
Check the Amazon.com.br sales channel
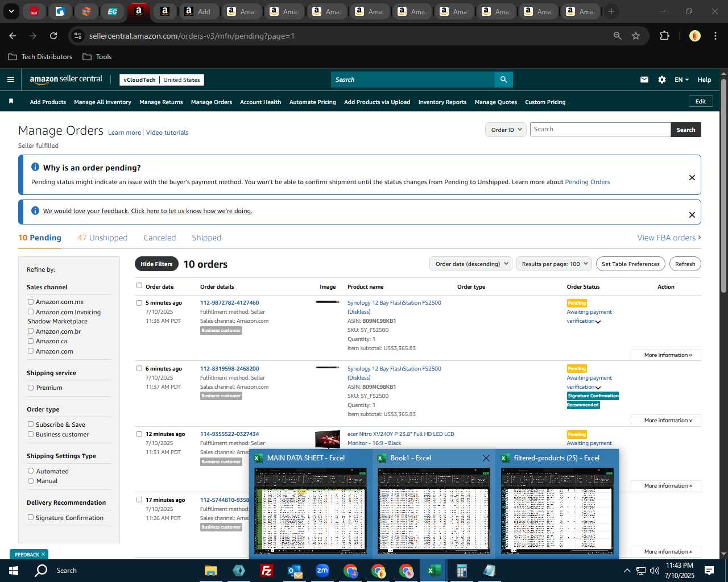coord(31,331)
